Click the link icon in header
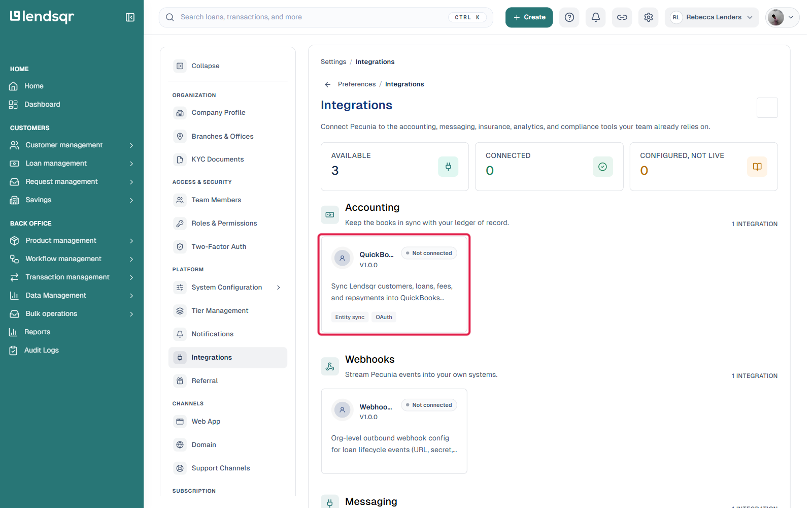Image resolution: width=812 pixels, height=508 pixels. click(622, 17)
